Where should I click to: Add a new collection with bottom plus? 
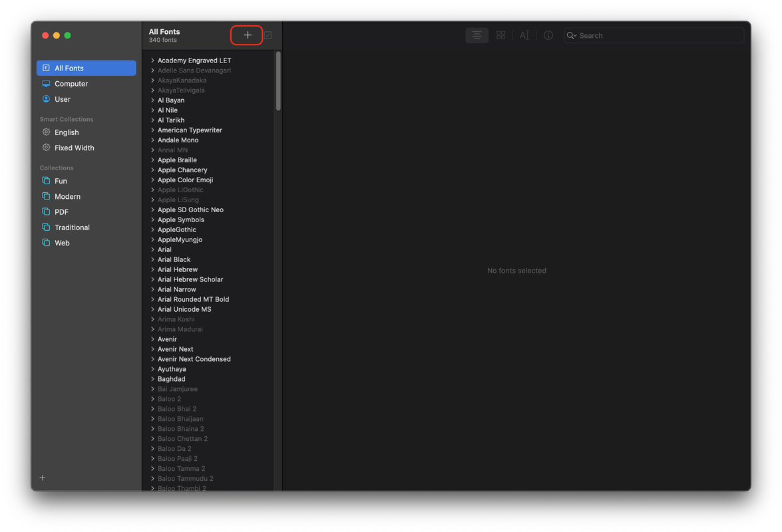click(43, 477)
